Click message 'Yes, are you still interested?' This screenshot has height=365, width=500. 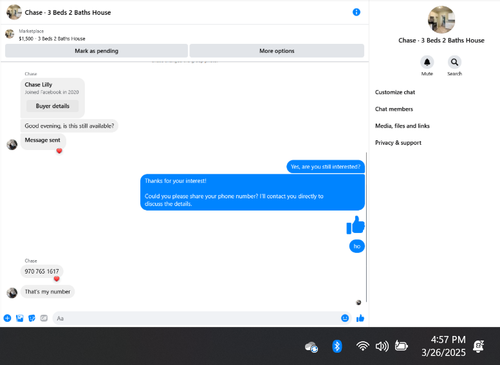coord(326,167)
